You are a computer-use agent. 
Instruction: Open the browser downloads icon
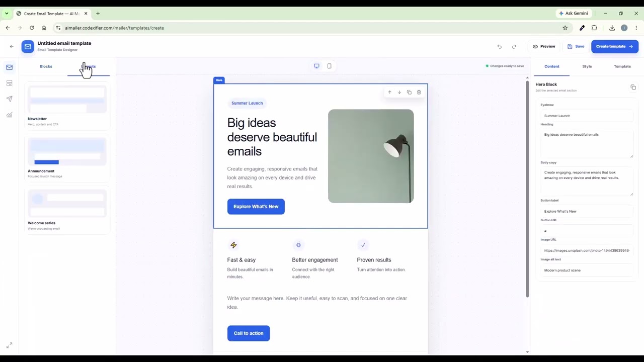coord(612,28)
